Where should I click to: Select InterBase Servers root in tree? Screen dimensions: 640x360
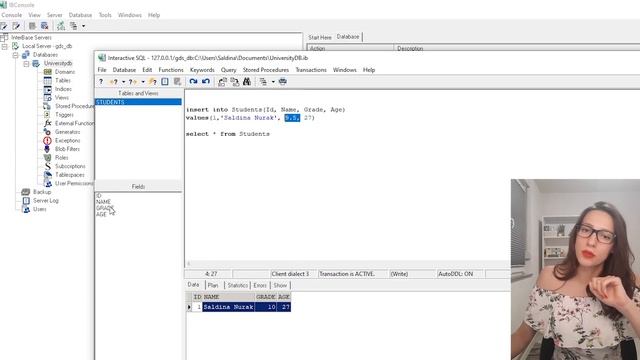[x=31, y=38]
